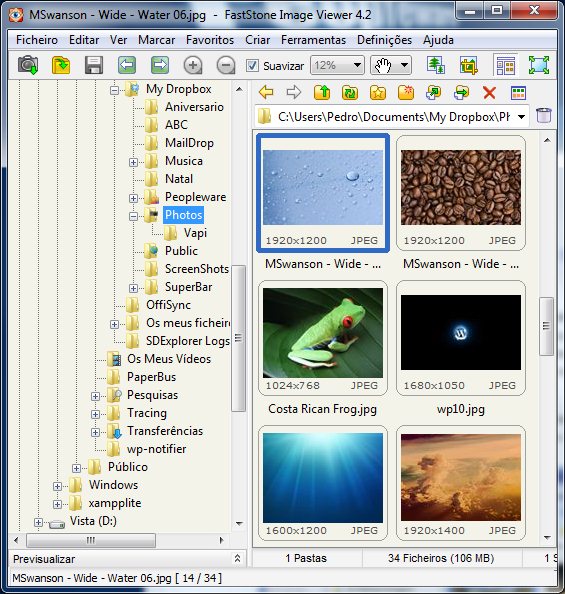Delete selected file with the red X icon
This screenshot has width=565, height=594.
(489, 92)
